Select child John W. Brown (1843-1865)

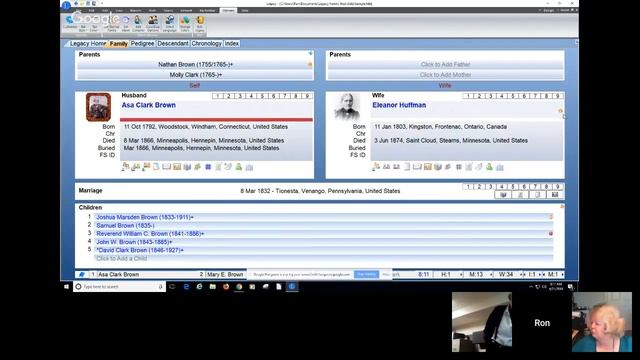[324, 242]
